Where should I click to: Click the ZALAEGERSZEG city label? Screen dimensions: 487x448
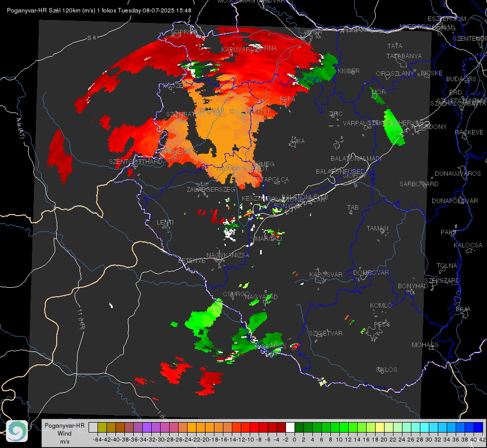(211, 189)
